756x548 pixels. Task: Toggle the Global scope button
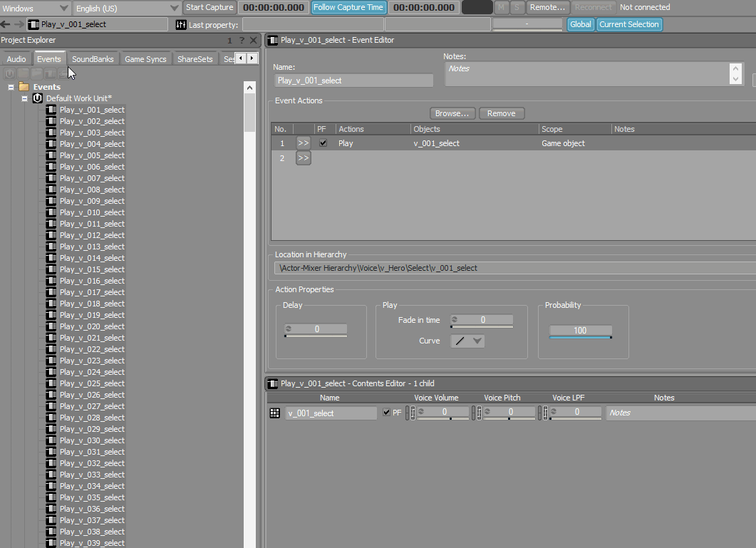[x=581, y=25]
